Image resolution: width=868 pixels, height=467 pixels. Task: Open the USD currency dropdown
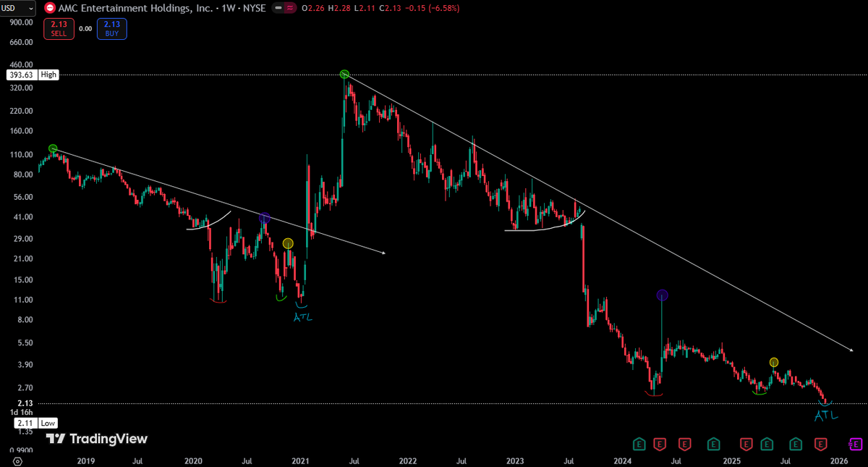(x=19, y=9)
